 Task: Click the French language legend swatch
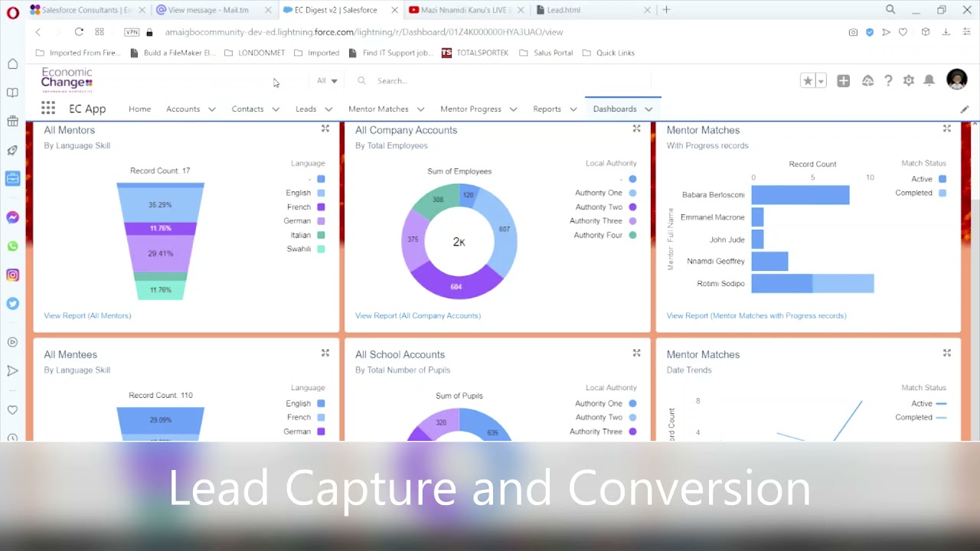pyautogui.click(x=321, y=207)
